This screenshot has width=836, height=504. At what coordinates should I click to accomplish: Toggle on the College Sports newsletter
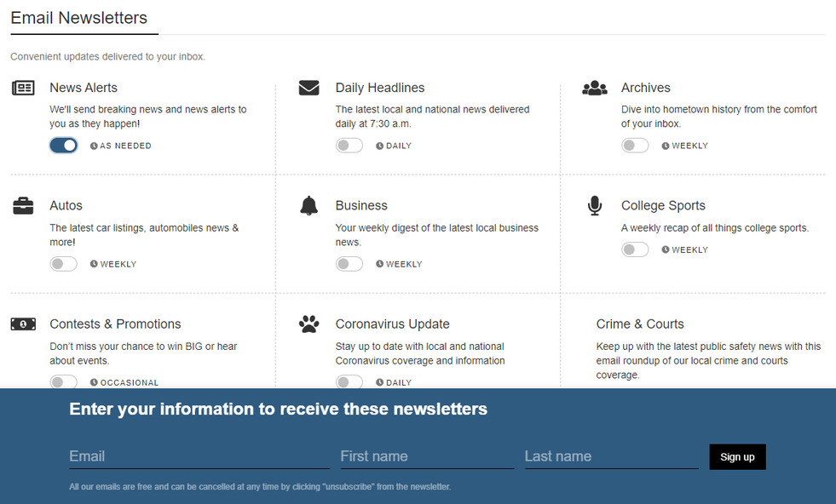(635, 249)
